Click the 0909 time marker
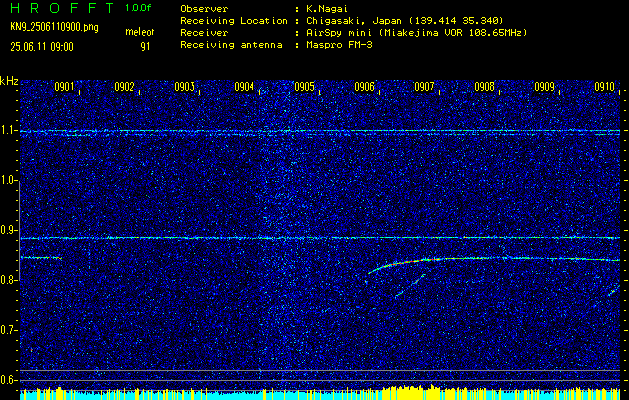Image resolution: width=629 pixels, height=400 pixels. 545,87
